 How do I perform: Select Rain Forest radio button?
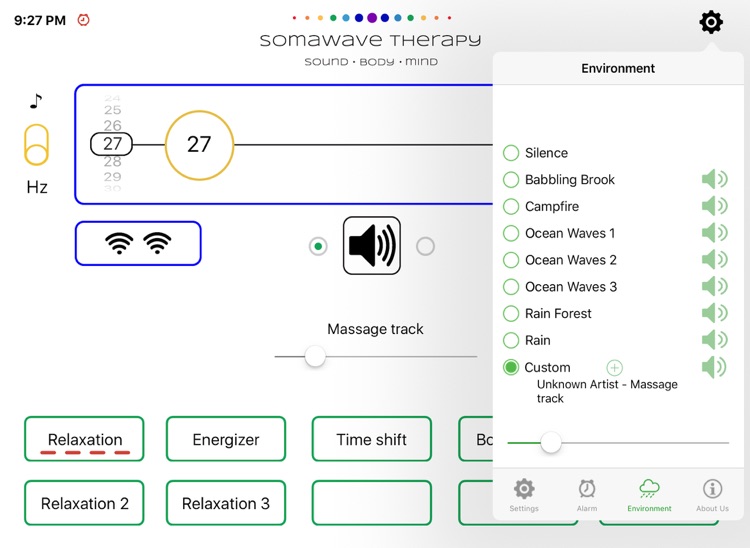[511, 314]
